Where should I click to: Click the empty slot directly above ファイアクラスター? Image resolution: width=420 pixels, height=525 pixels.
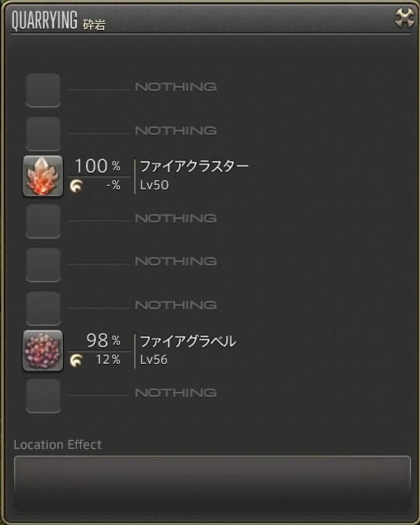[x=43, y=134]
